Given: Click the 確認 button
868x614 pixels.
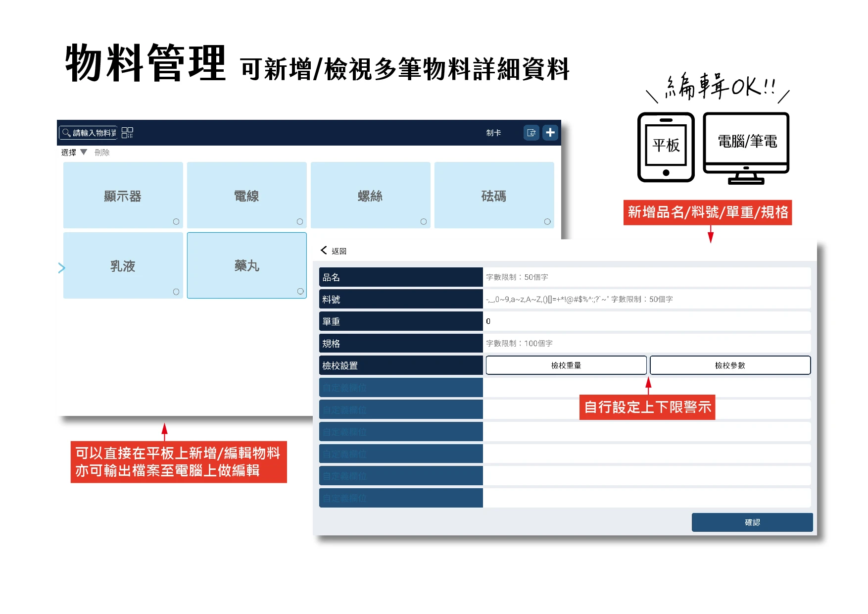Looking at the screenshot, I should point(752,522).
